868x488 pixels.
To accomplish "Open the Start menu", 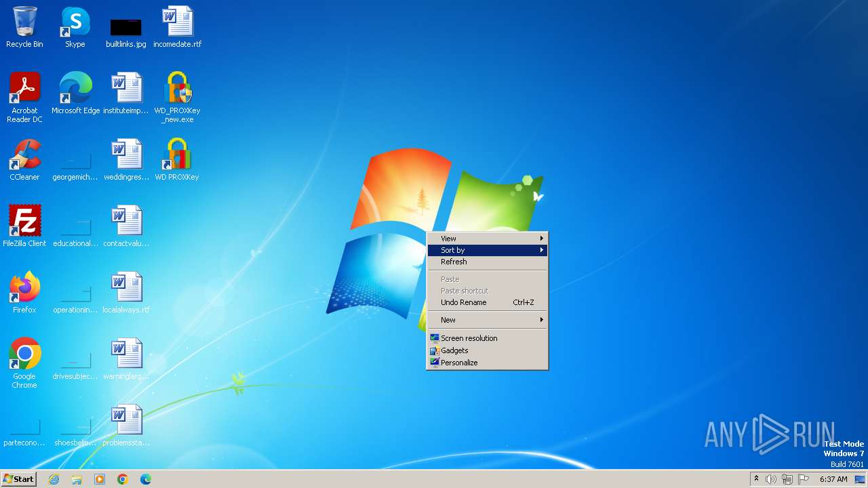I will pyautogui.click(x=19, y=479).
